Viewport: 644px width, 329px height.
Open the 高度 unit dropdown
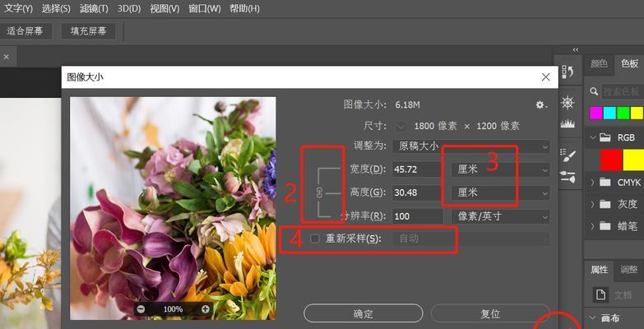pyautogui.click(x=501, y=192)
